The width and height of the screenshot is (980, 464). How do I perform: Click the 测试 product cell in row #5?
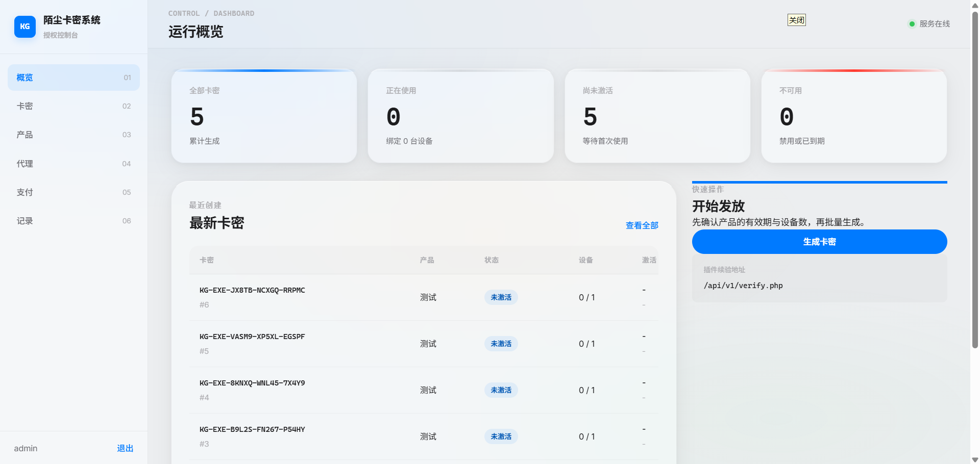(428, 344)
